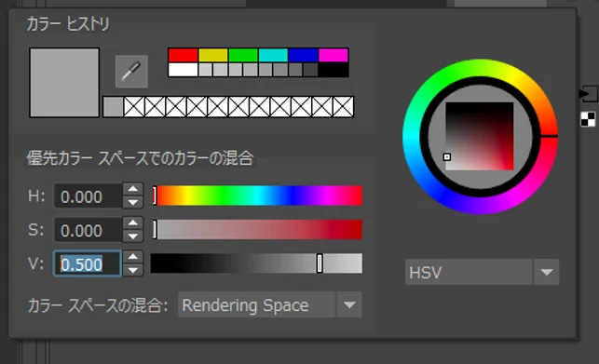Click the arrow connection icon at right edge
Screen dimensions: 599x364
click(x=589, y=94)
